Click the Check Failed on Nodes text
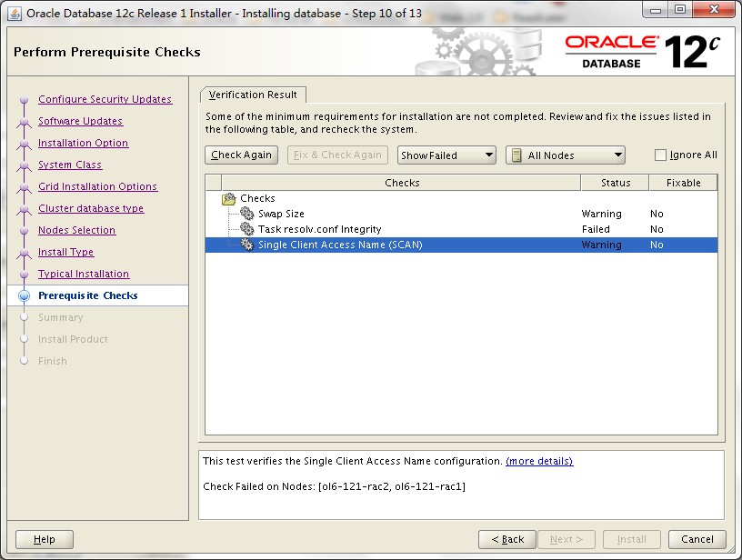The width and height of the screenshot is (742, 560). coord(334,486)
